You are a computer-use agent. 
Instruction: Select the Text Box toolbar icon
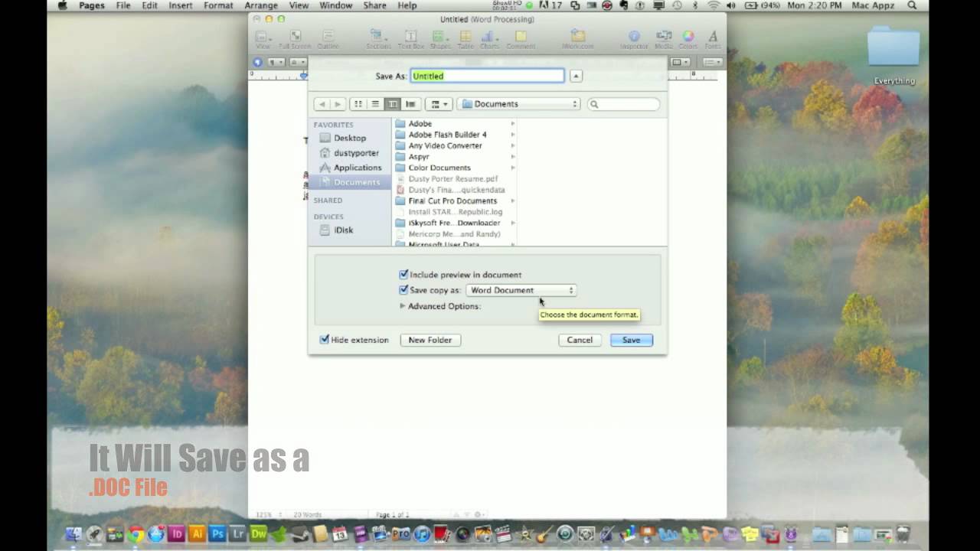coord(410,40)
